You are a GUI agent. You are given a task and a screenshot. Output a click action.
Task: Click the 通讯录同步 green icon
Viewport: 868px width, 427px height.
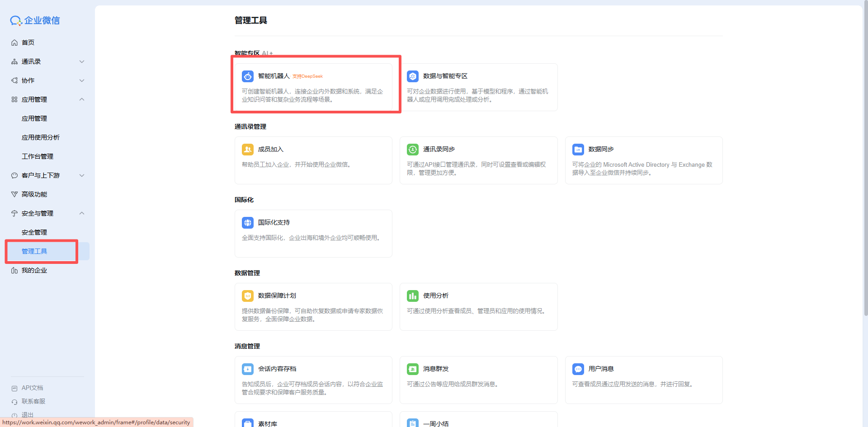tap(413, 149)
